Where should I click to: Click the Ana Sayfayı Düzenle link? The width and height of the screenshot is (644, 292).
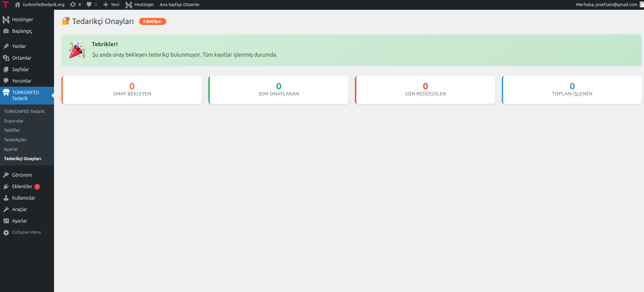[179, 4]
